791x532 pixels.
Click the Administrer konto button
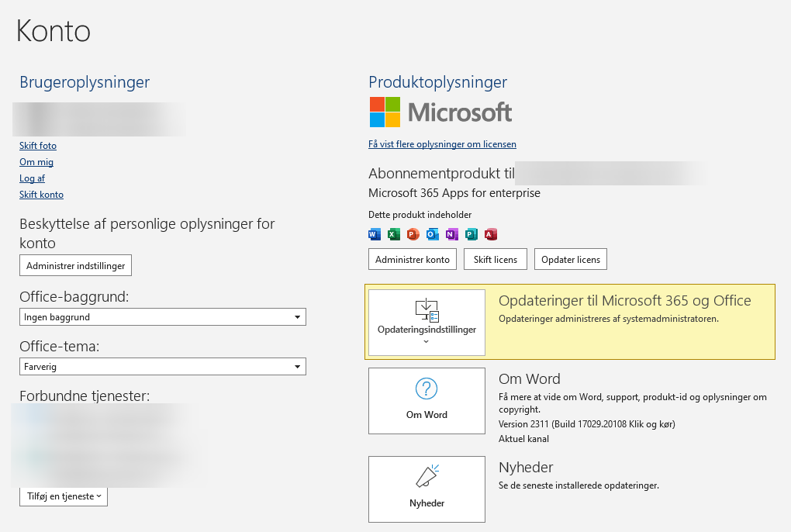tap(413, 259)
